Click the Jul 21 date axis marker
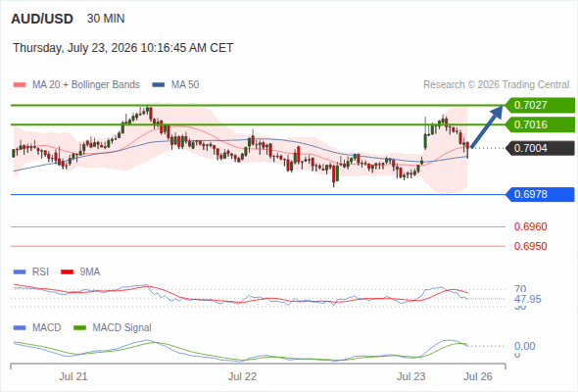This screenshot has height=392, width=578. pyautogui.click(x=73, y=376)
